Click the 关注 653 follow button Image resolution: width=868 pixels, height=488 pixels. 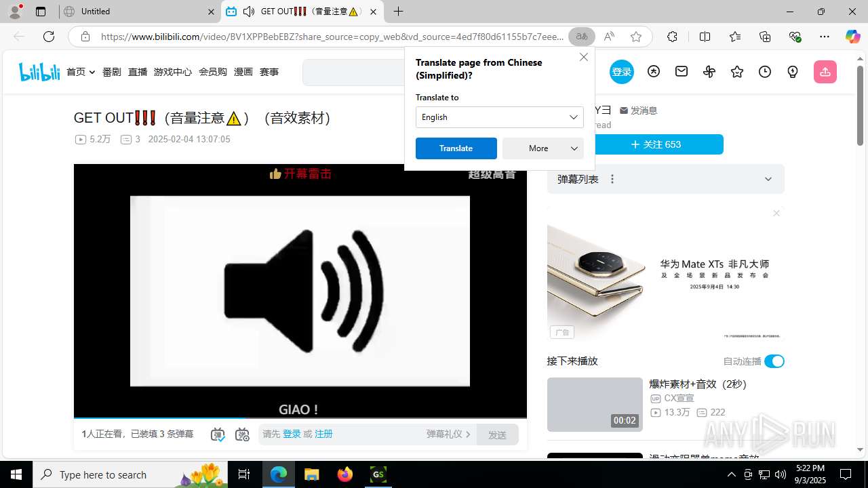[656, 144]
